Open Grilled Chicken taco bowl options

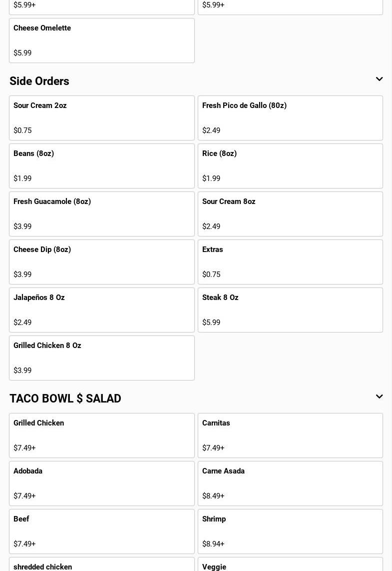tap(101, 435)
